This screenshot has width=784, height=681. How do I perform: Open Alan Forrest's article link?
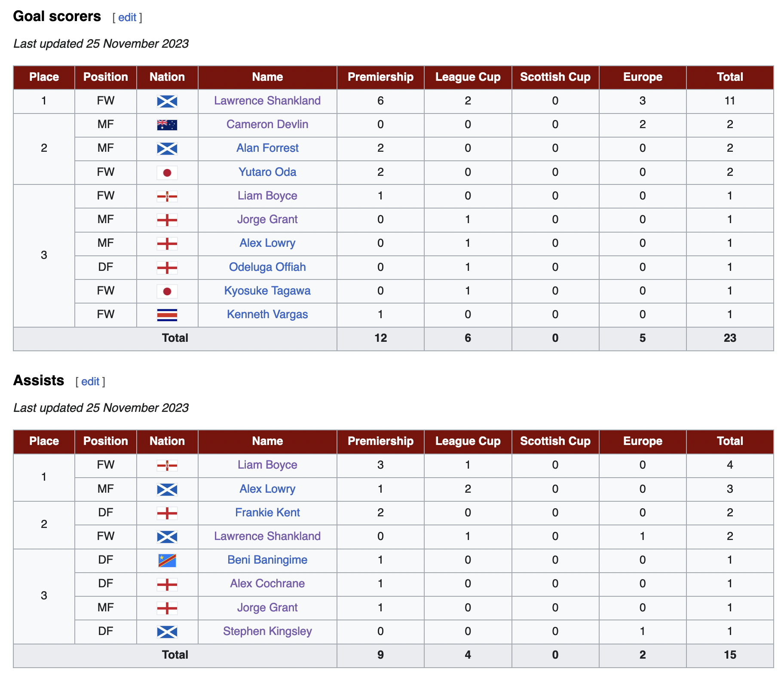[x=267, y=148]
